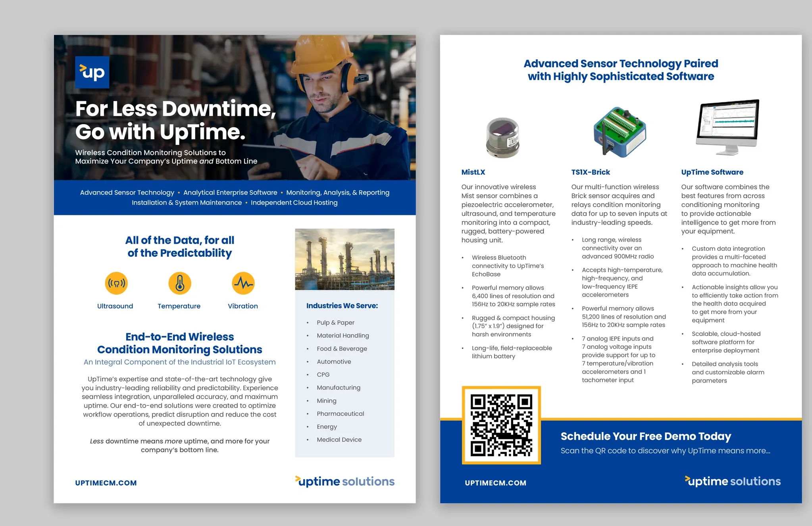
Task: Click the 'MistLX' product heading
Action: (473, 172)
